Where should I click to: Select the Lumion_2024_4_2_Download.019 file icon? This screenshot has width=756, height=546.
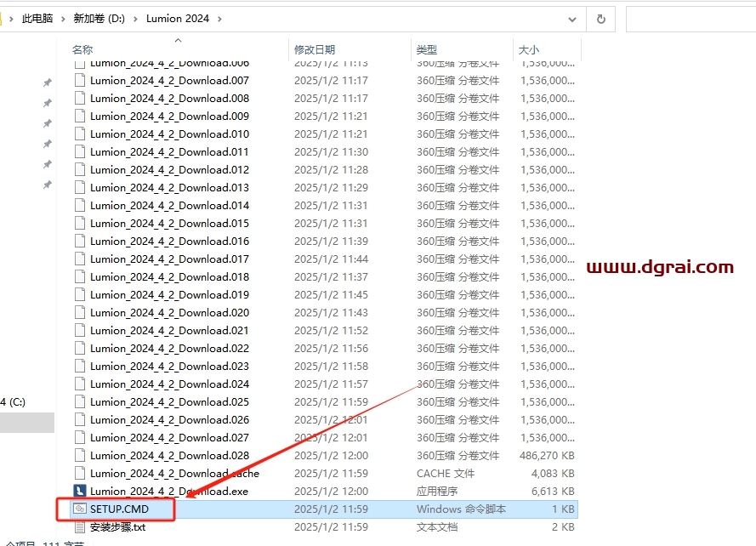tap(80, 294)
